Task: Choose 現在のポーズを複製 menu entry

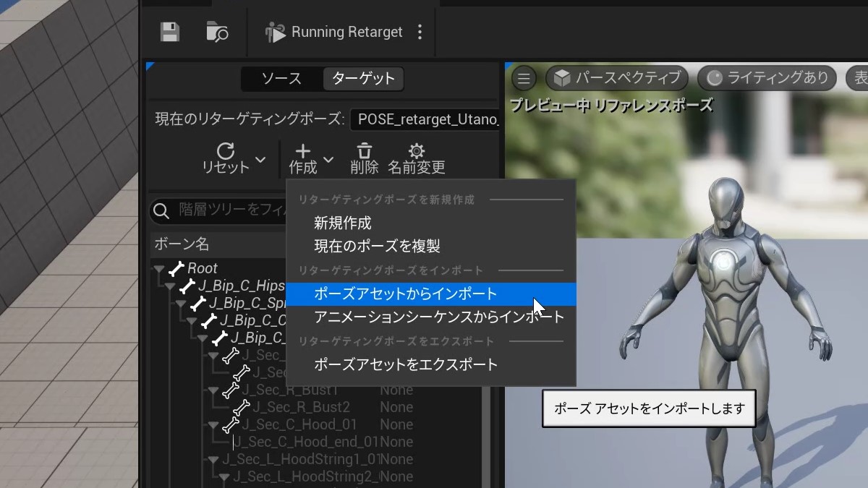Action: pyautogui.click(x=377, y=246)
